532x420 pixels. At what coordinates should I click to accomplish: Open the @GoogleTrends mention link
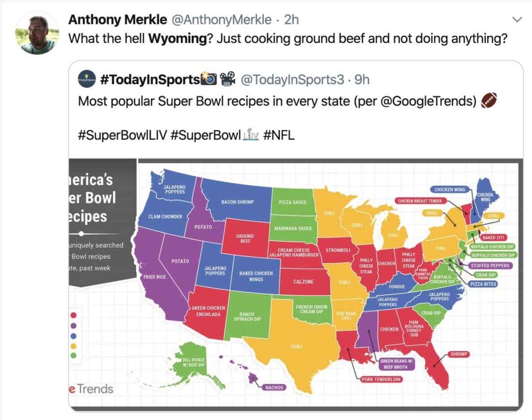[429, 101]
